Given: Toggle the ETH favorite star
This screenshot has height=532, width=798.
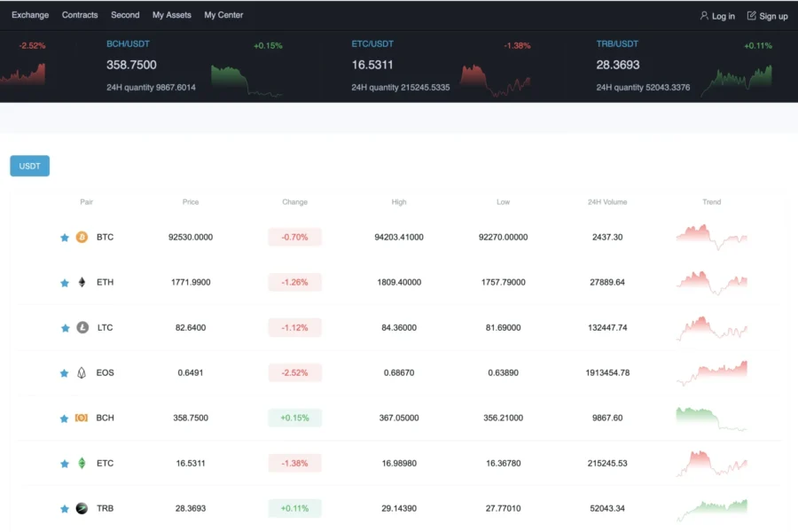Looking at the screenshot, I should point(65,283).
